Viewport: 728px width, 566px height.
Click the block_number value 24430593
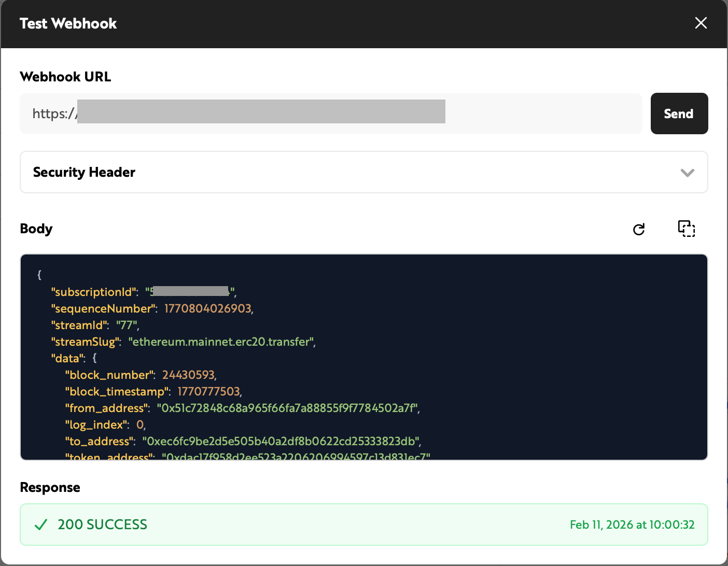pyautogui.click(x=188, y=375)
